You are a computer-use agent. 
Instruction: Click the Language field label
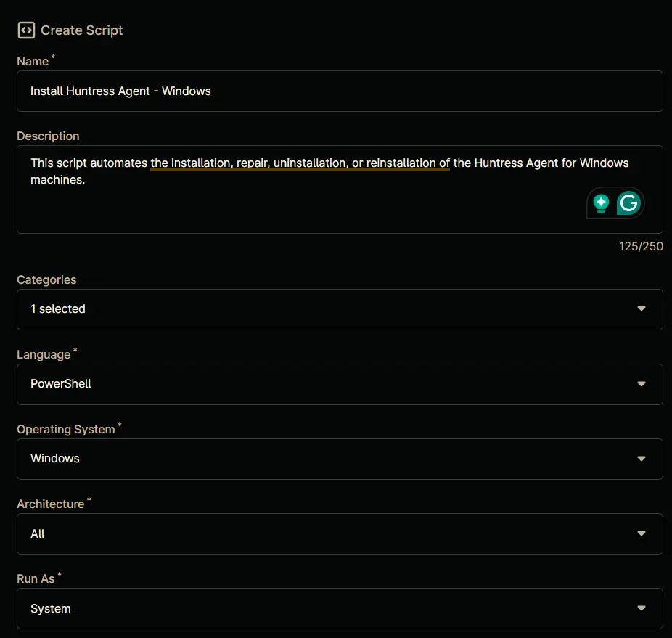click(x=44, y=355)
